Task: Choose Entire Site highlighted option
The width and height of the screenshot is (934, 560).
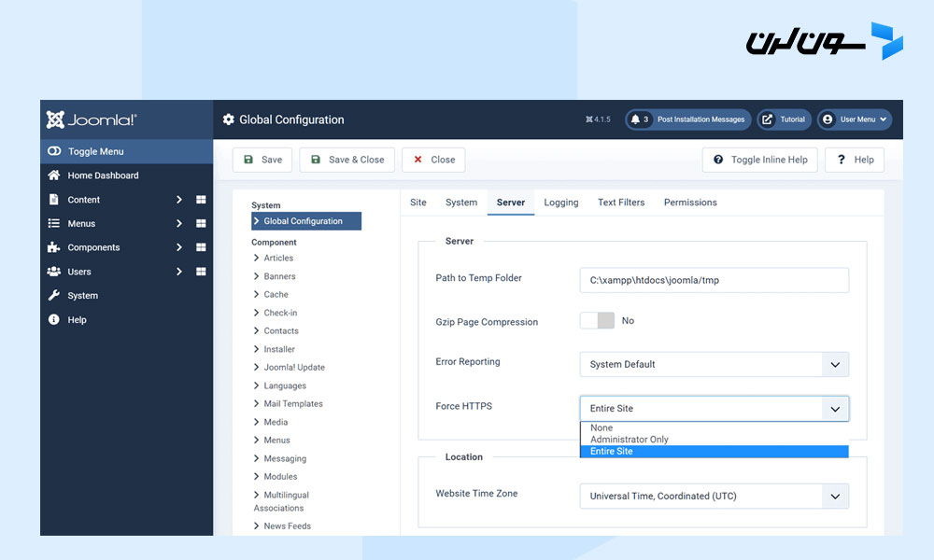Action: 715,451
